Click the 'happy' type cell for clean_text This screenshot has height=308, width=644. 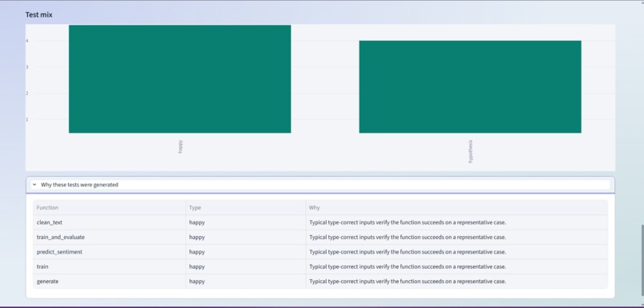click(x=245, y=222)
